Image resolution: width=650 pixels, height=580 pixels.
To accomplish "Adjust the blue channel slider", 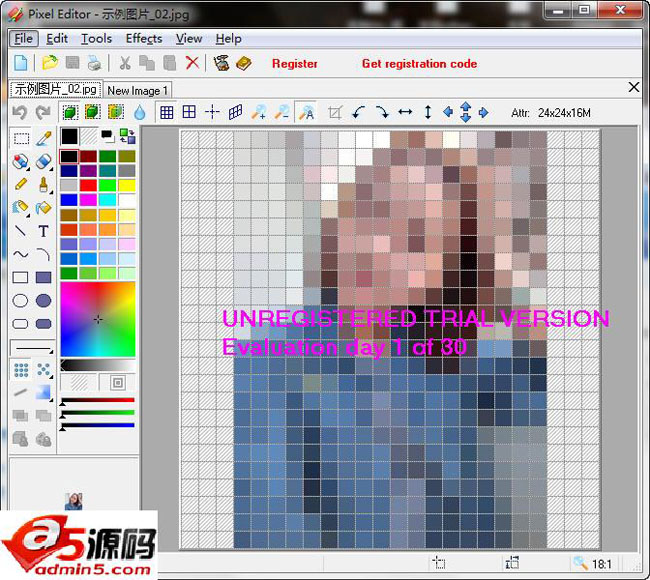I will [x=98, y=425].
